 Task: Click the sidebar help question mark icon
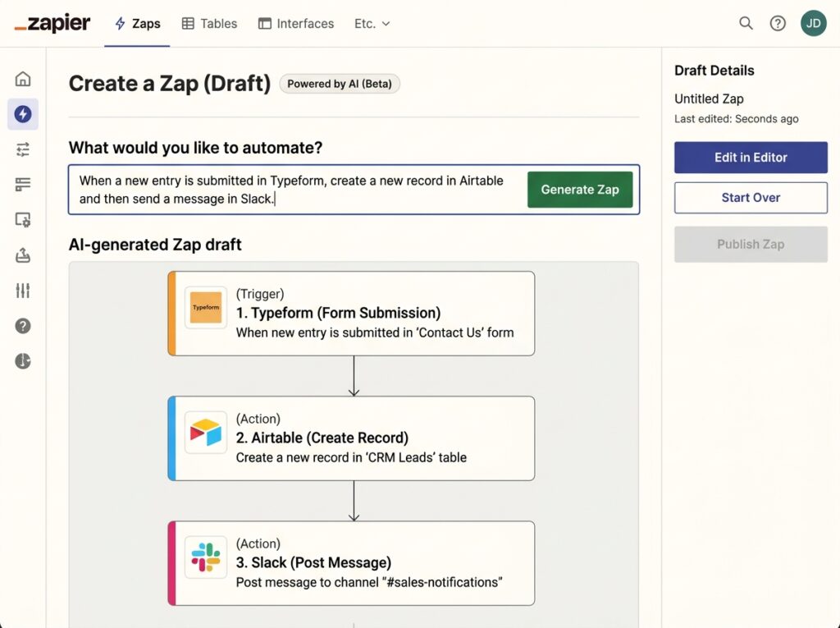pyautogui.click(x=22, y=326)
